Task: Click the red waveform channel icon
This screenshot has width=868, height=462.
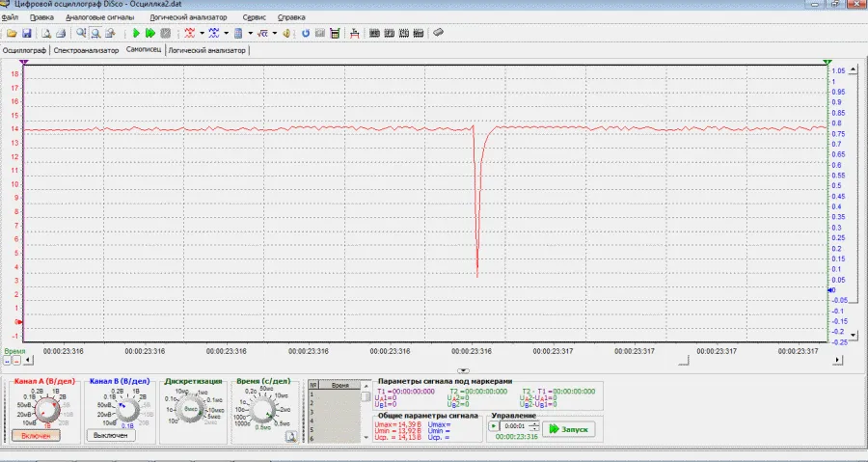Action: pyautogui.click(x=190, y=33)
